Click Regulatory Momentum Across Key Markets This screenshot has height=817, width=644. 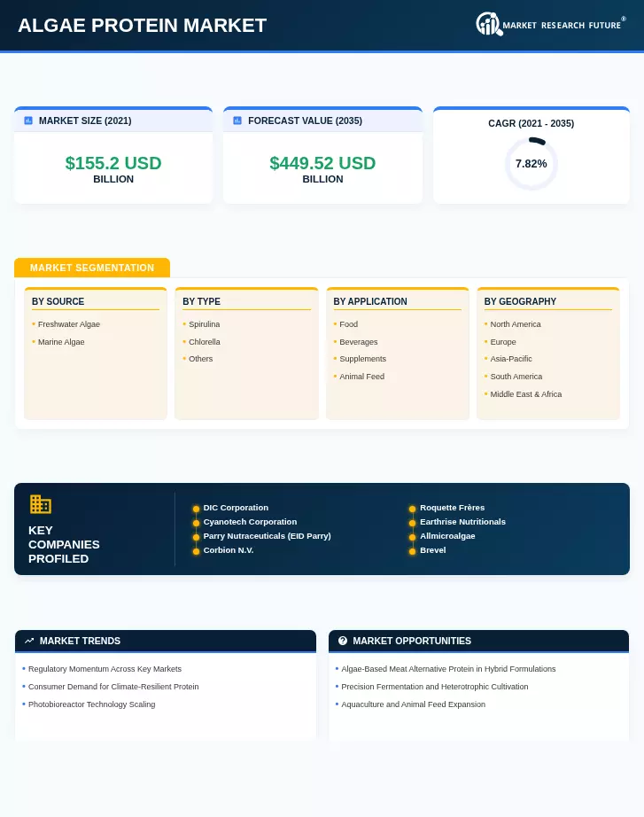(105, 669)
